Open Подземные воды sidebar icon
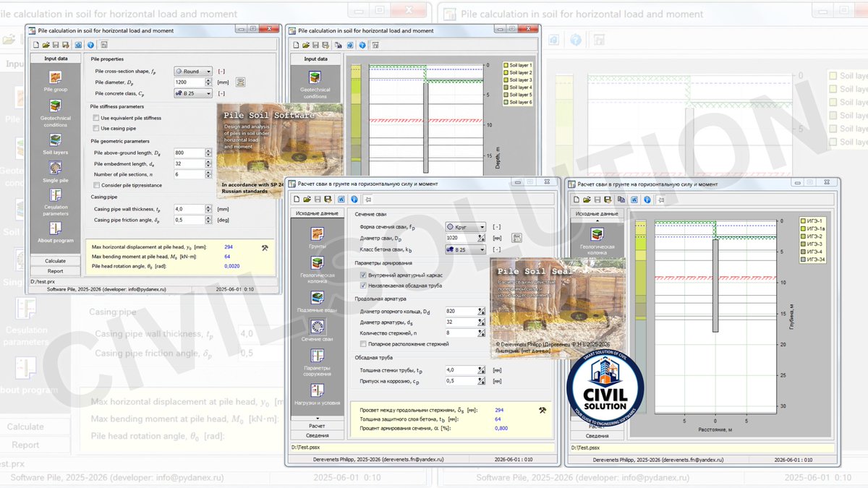This screenshot has width=868, height=488. point(317,297)
